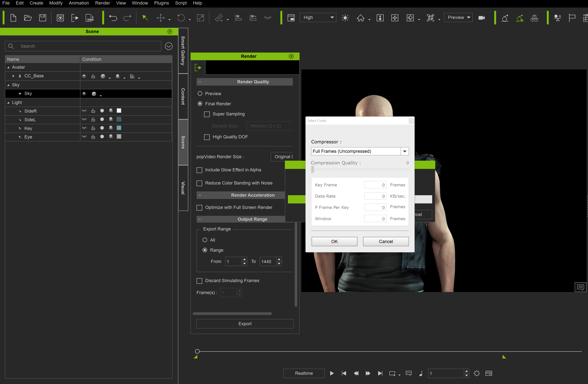
Task: Select the arrow selection tool
Action: click(x=145, y=18)
